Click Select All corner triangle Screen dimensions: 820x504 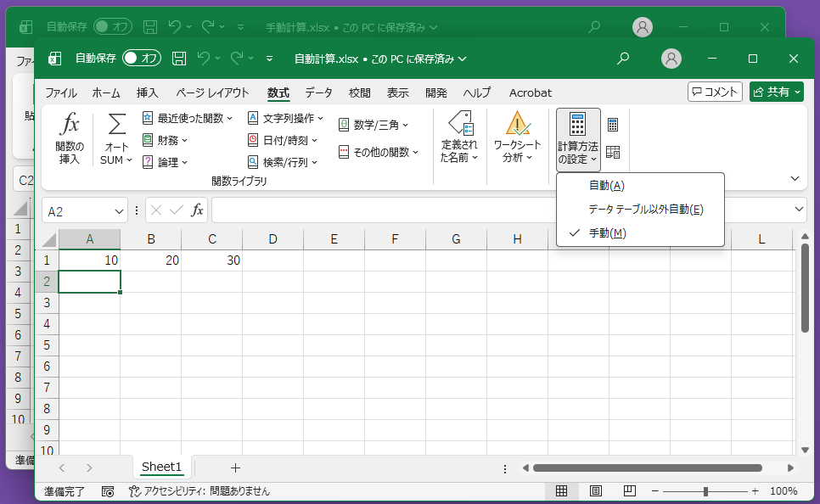coord(48,240)
